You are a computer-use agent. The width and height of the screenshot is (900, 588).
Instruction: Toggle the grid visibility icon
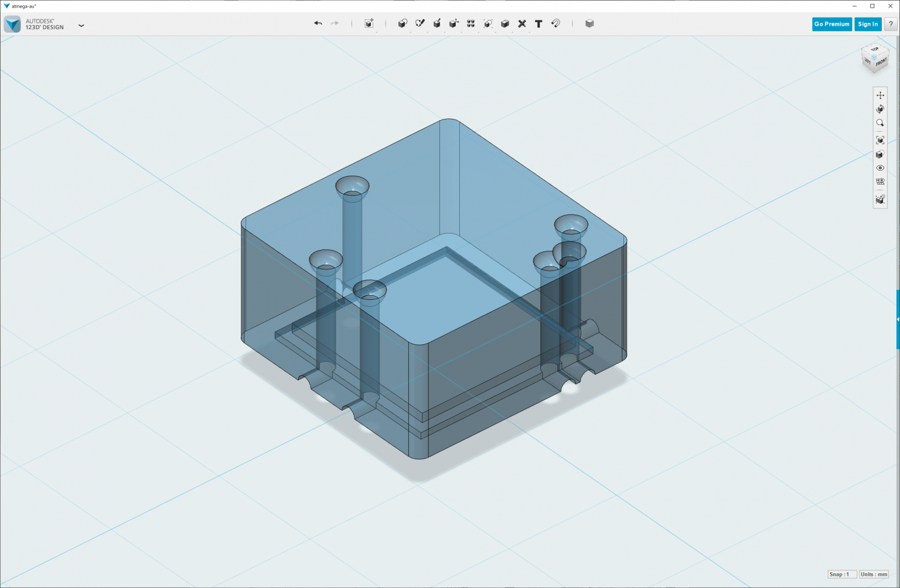tap(880, 182)
